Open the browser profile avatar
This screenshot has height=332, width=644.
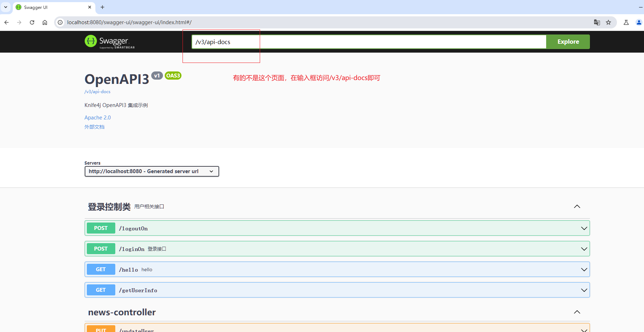click(x=639, y=22)
